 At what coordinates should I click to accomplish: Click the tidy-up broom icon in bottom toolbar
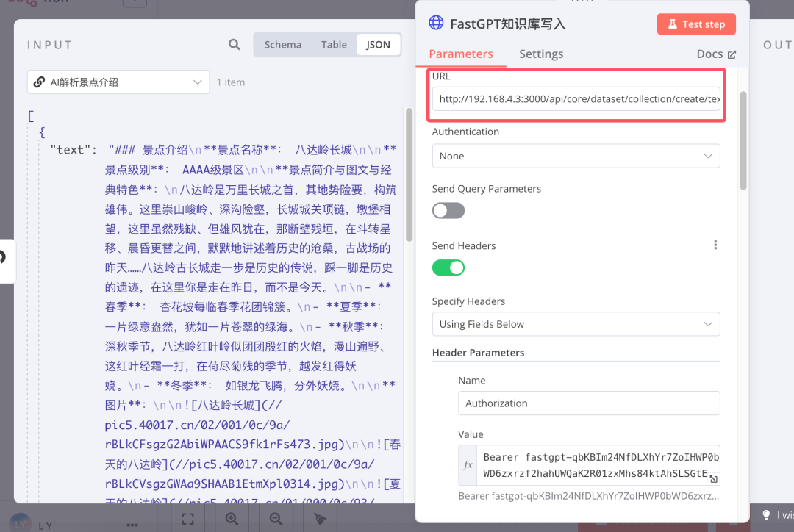(x=320, y=518)
